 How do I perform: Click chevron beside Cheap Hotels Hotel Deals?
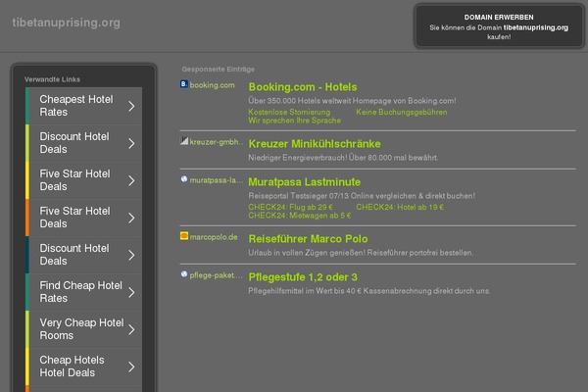[x=131, y=367]
